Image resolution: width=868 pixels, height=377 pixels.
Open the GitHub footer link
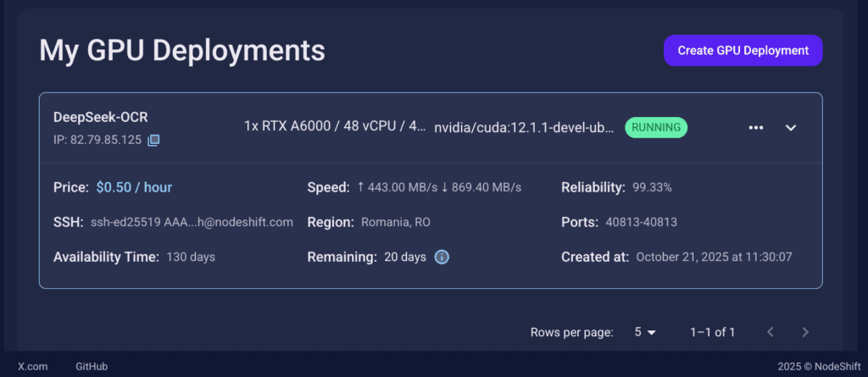(x=92, y=367)
